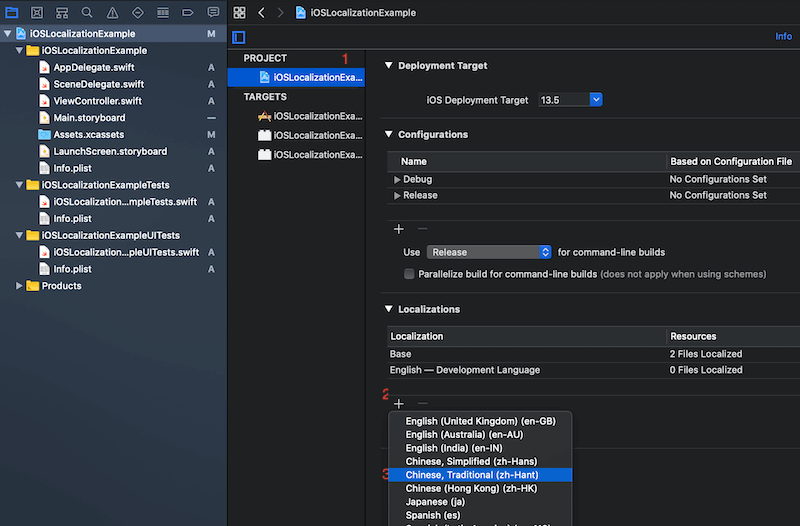Remove localization with the minus button

[422, 404]
